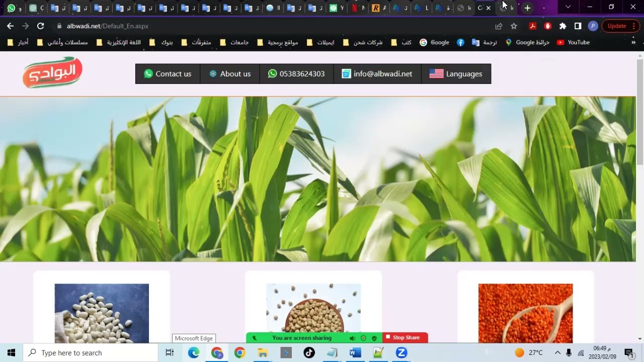Open the جامعات bookmarks folder
Viewport: 644px width, 362px height.
coord(234,42)
